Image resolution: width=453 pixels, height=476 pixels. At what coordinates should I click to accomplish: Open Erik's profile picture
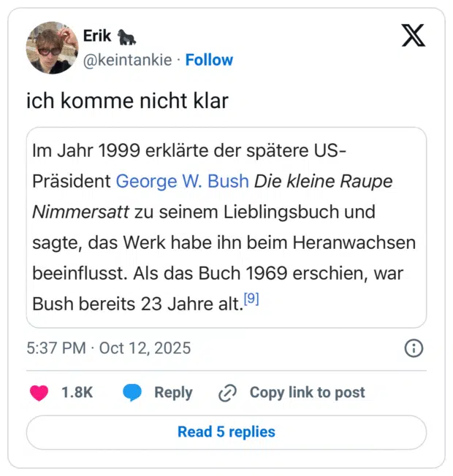coord(52,48)
